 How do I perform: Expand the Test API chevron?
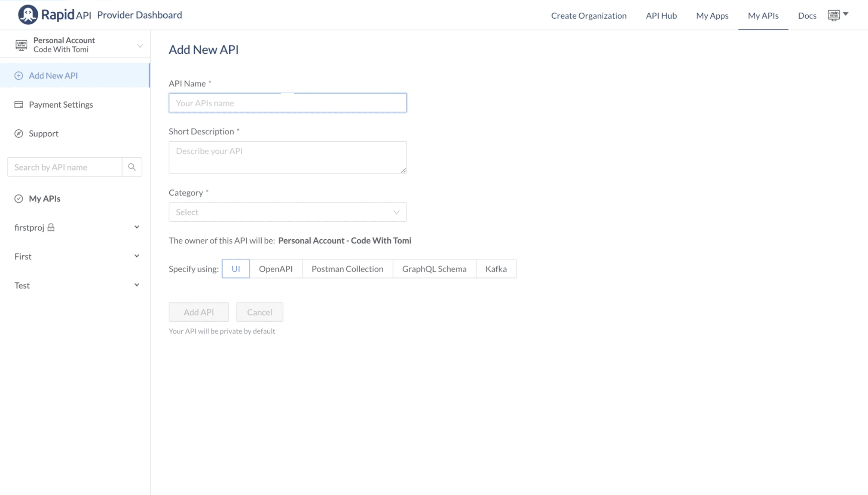[137, 285]
